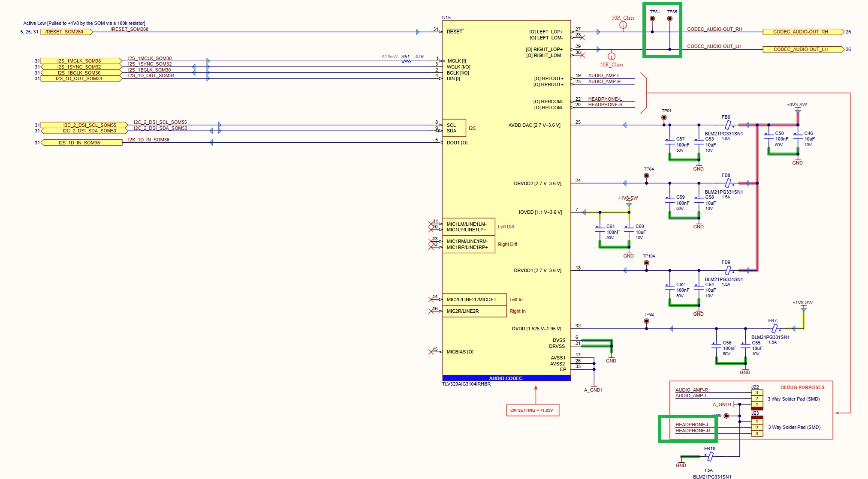Click the DEBUG PURPOSES label

point(802,387)
